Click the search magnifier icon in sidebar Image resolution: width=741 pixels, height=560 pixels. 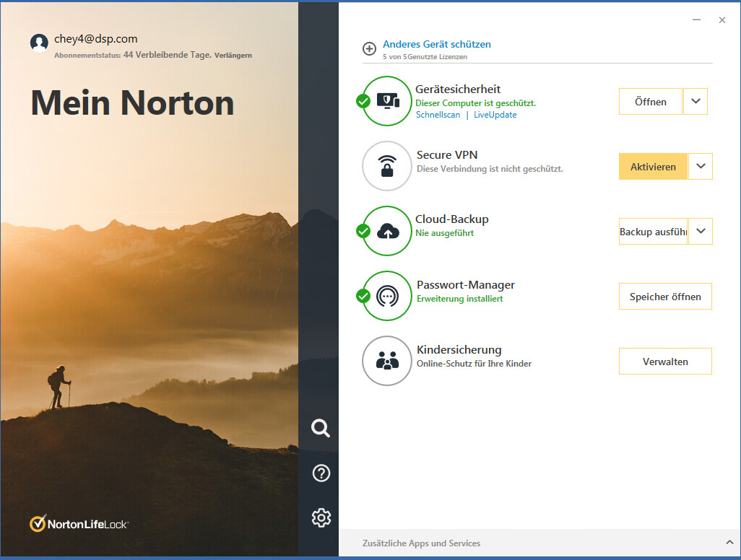pos(321,428)
